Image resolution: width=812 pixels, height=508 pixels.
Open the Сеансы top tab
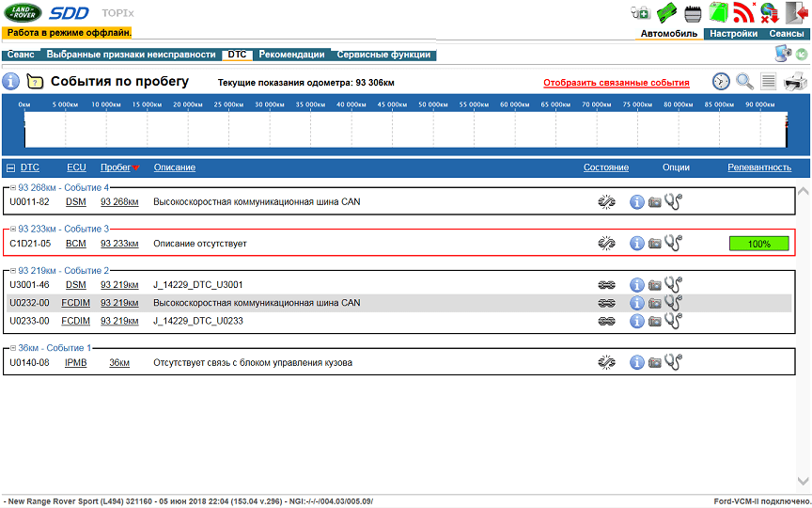[786, 34]
